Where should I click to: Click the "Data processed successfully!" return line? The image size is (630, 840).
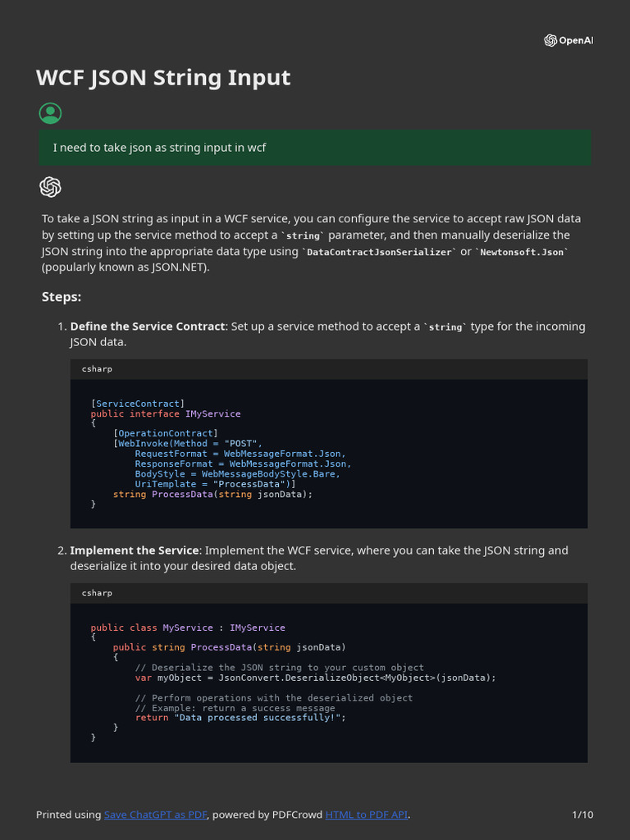[x=240, y=718]
